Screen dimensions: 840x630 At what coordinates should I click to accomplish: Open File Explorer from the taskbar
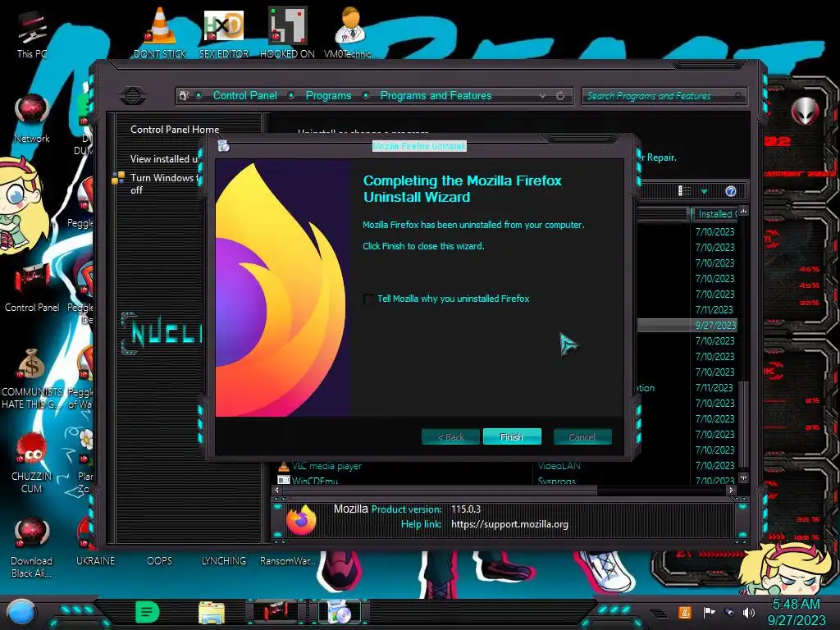[211, 612]
